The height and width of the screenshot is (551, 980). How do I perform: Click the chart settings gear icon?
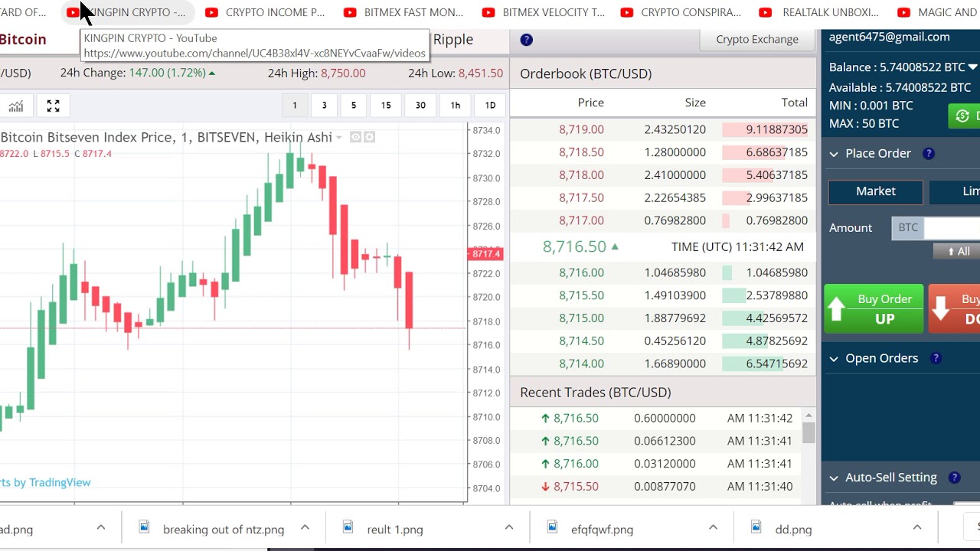(x=369, y=137)
